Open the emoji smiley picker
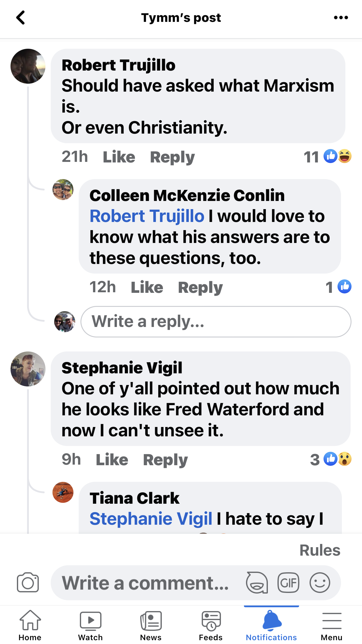 click(x=320, y=583)
